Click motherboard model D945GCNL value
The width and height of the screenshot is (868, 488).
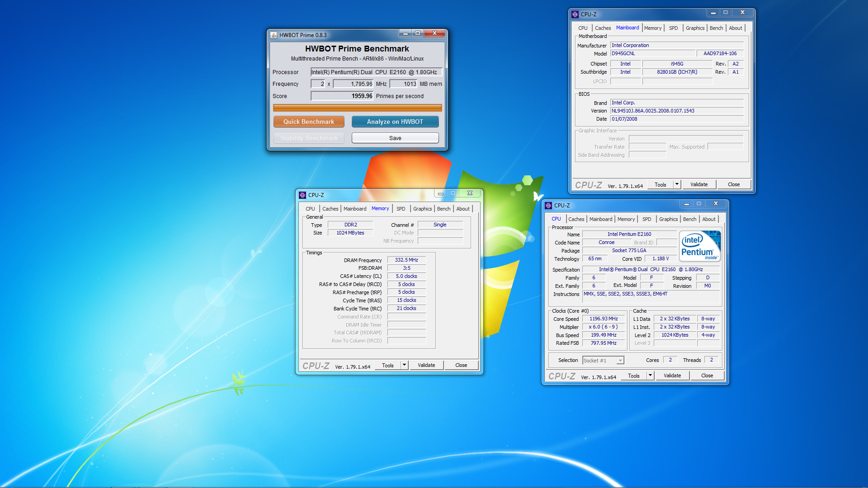pos(652,53)
